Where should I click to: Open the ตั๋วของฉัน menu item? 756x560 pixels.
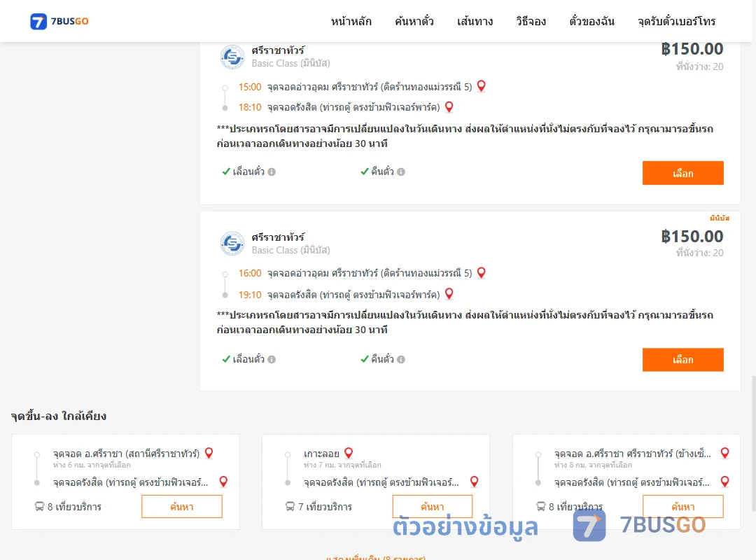[x=591, y=21]
